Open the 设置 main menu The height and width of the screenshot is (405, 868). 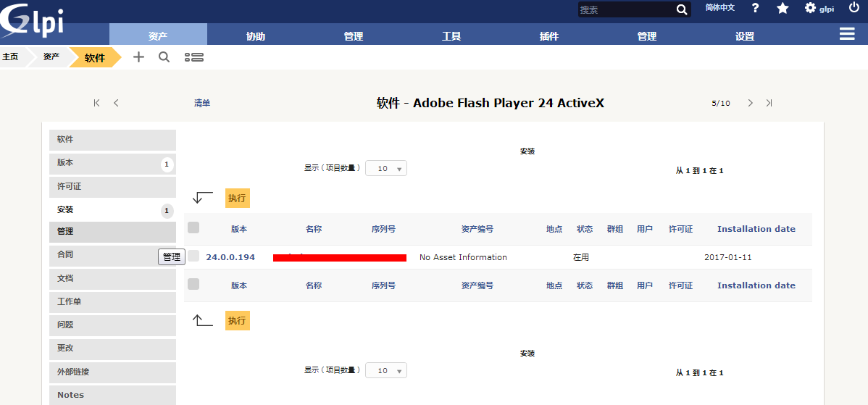click(745, 36)
